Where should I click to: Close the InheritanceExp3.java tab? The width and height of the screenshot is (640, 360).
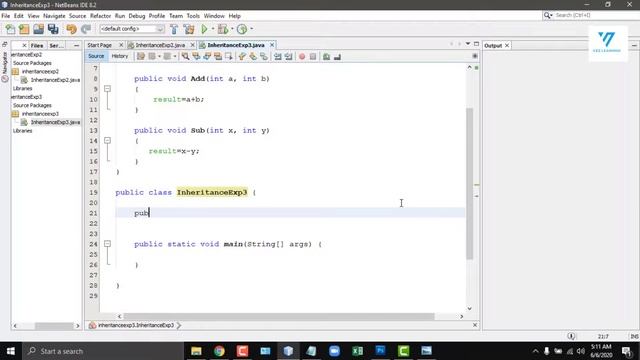click(x=272, y=45)
